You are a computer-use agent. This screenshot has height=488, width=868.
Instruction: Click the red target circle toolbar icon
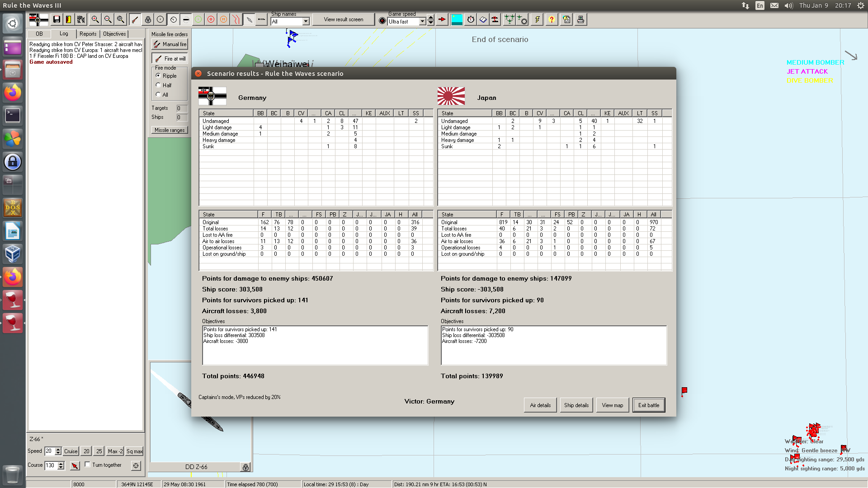[211, 19]
